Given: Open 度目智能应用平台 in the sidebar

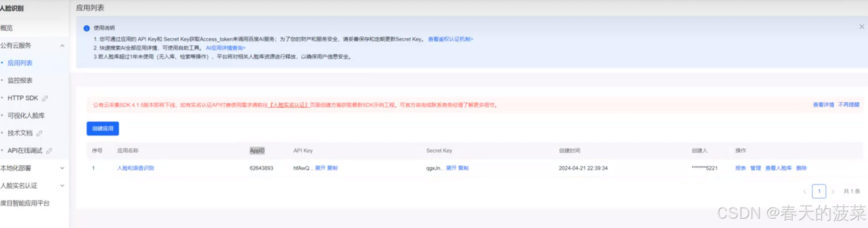Looking at the screenshot, I should (25, 203).
